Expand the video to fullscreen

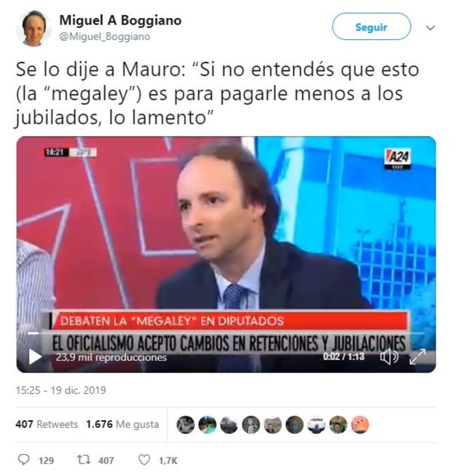pos(417,357)
